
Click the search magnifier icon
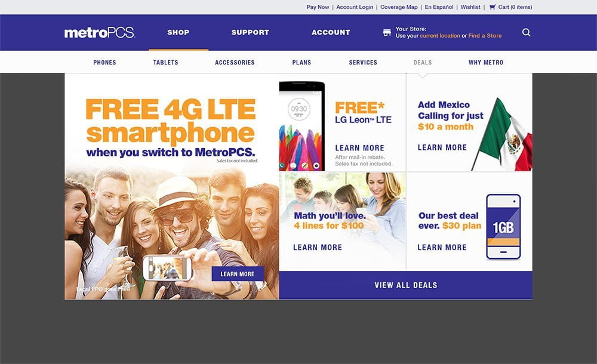526,32
